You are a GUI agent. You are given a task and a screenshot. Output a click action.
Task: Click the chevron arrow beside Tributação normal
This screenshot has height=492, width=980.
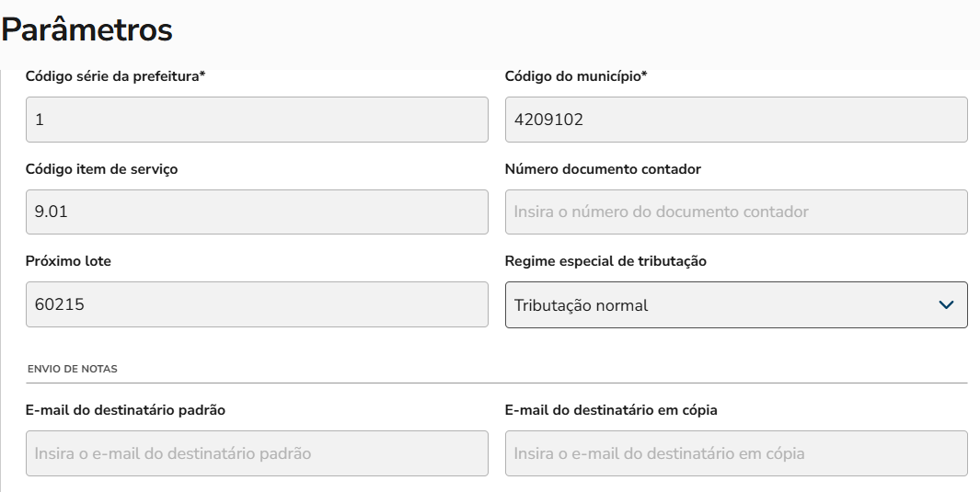[946, 305]
